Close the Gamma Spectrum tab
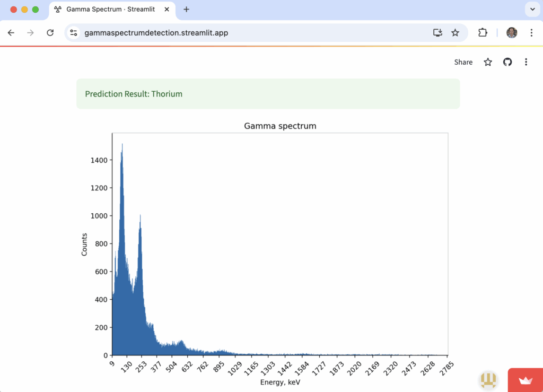The height and width of the screenshot is (392, 543). [167, 10]
